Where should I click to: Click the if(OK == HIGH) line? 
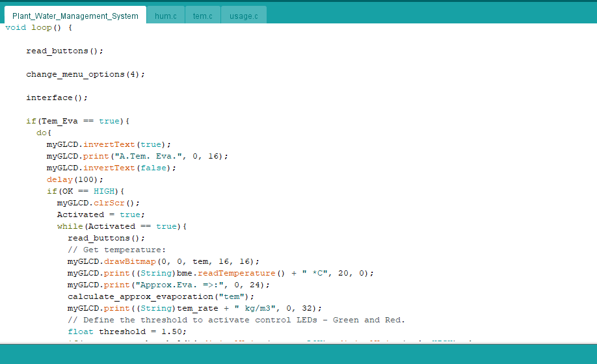tap(85, 191)
